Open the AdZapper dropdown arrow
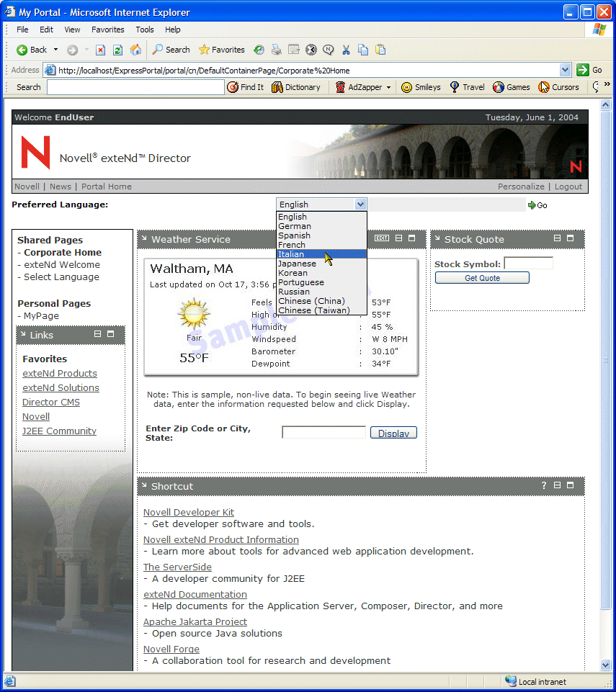Viewport: 616px width, 692px height. (388, 87)
